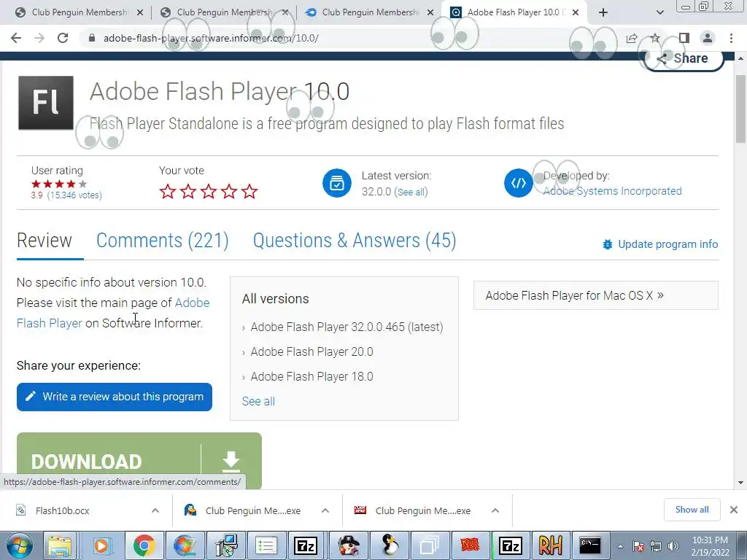Rate three stars in Your vote
This screenshot has width=747, height=560.
[209, 192]
